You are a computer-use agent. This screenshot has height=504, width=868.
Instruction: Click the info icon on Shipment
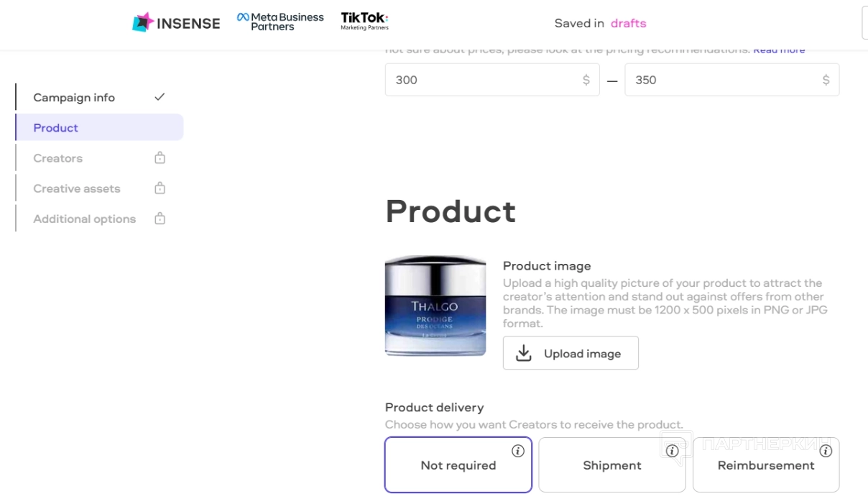673,451
